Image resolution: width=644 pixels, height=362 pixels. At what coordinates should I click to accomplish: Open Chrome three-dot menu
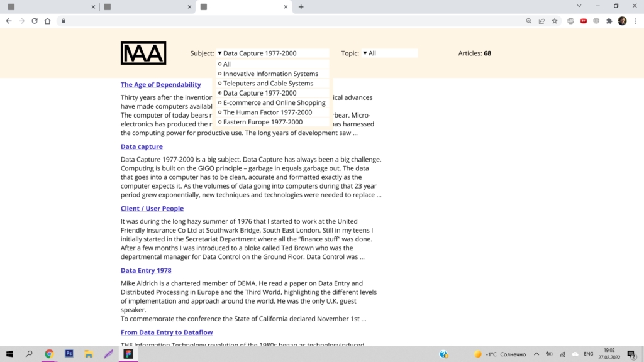coord(635,21)
